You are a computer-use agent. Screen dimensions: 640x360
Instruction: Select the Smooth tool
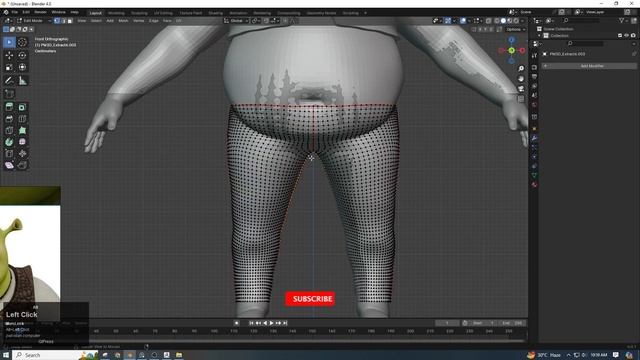[22, 142]
